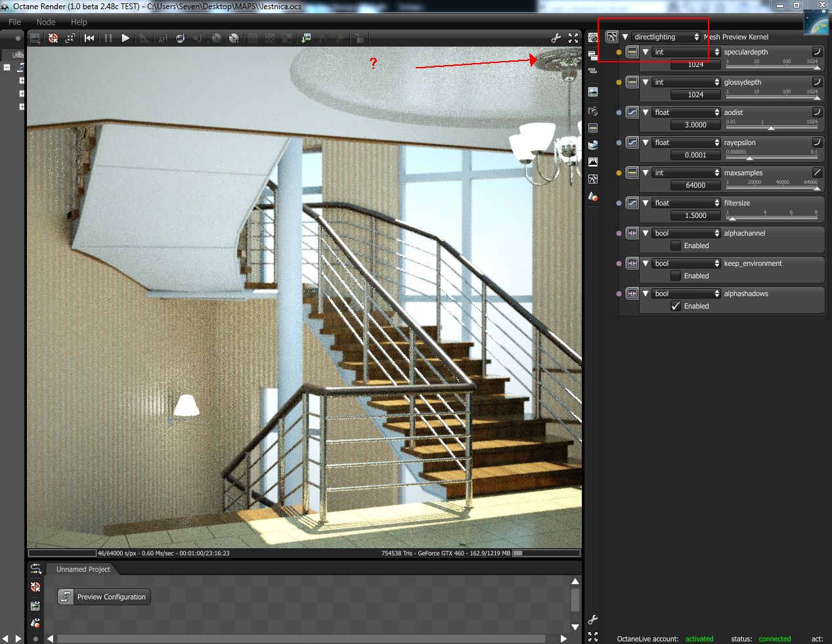The height and width of the screenshot is (644, 832).
Task: Toggle the alphachannel Enabled checkbox
Action: (676, 246)
